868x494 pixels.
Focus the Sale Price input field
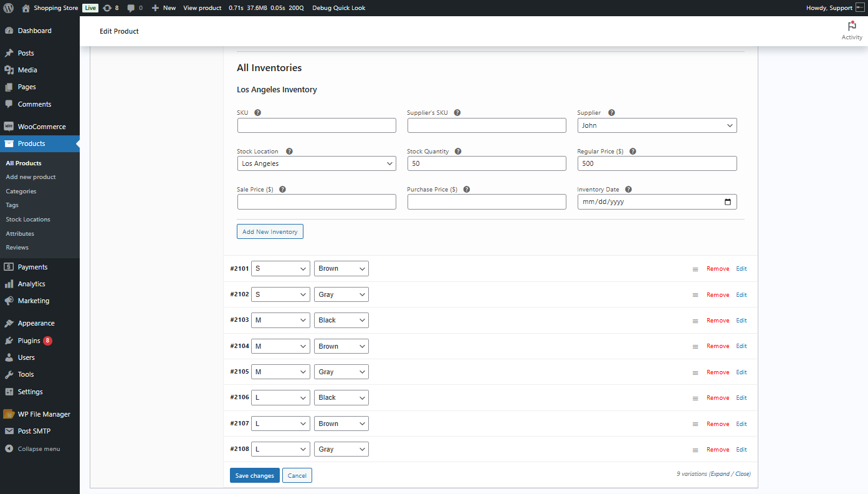[x=317, y=201]
